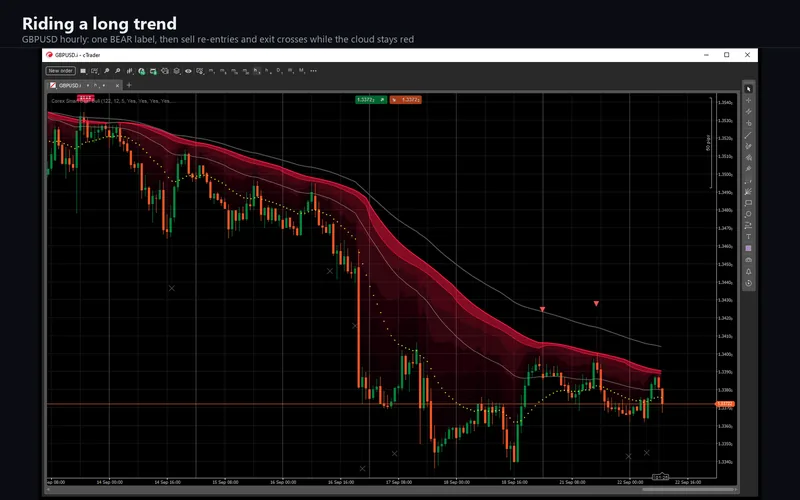
Task: Click the sell arrow marker near 21 Sep
Action: [542, 309]
